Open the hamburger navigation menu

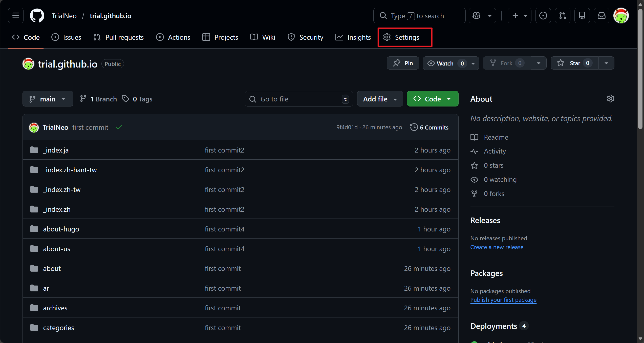click(16, 16)
